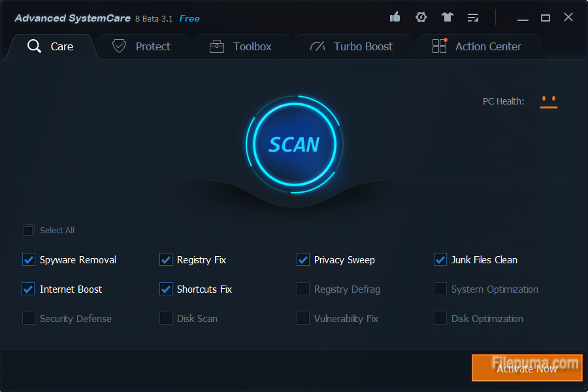
Task: Start the scan with the SCAN button
Action: (x=294, y=144)
